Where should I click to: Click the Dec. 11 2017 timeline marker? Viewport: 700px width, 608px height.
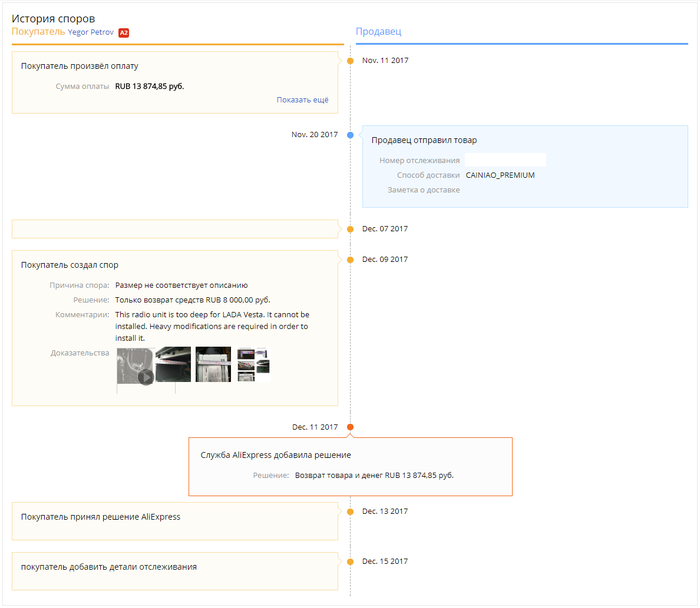click(x=350, y=428)
